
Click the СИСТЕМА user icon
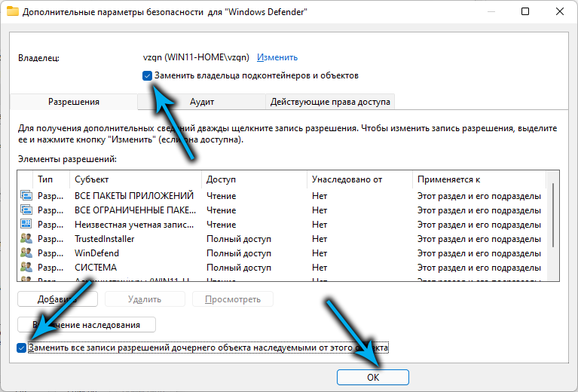coord(26,268)
